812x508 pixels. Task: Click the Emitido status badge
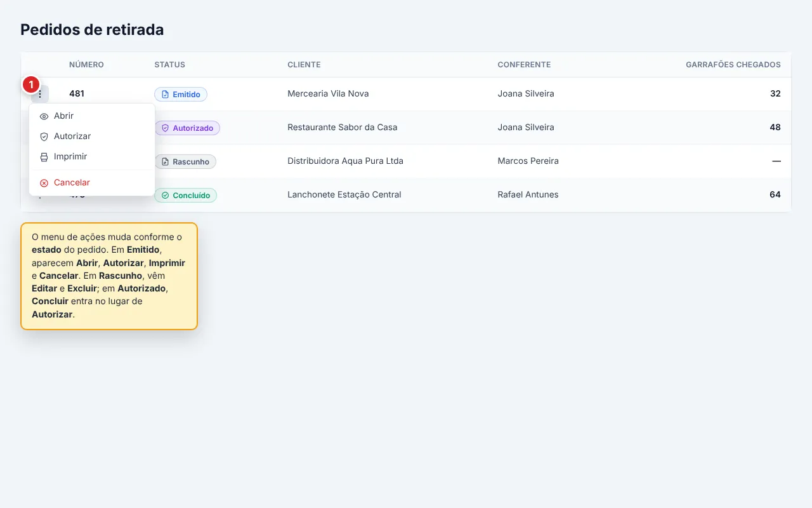[181, 95]
